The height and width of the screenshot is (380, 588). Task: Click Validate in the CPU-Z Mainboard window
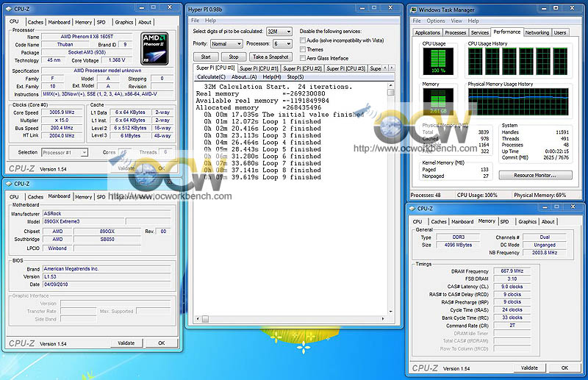[126, 343]
